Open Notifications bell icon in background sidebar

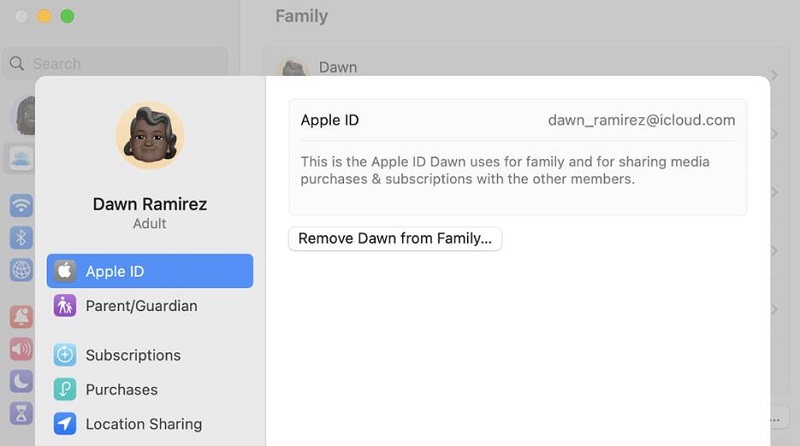pyautogui.click(x=21, y=317)
